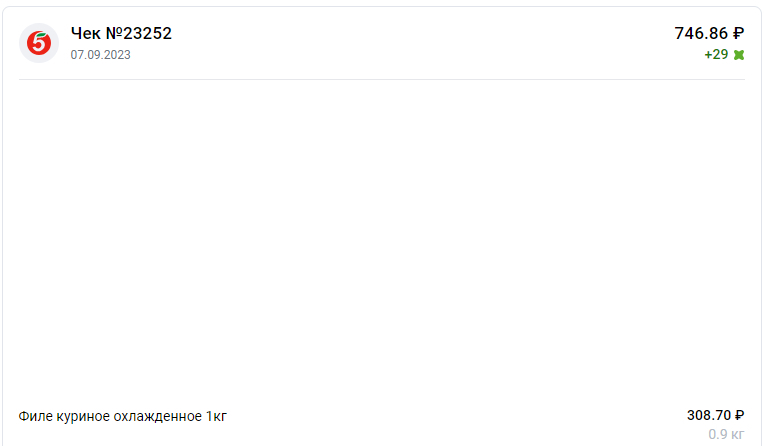Select the item weight 0.9 кг
Screen dimensions: 773x446
coord(726,434)
